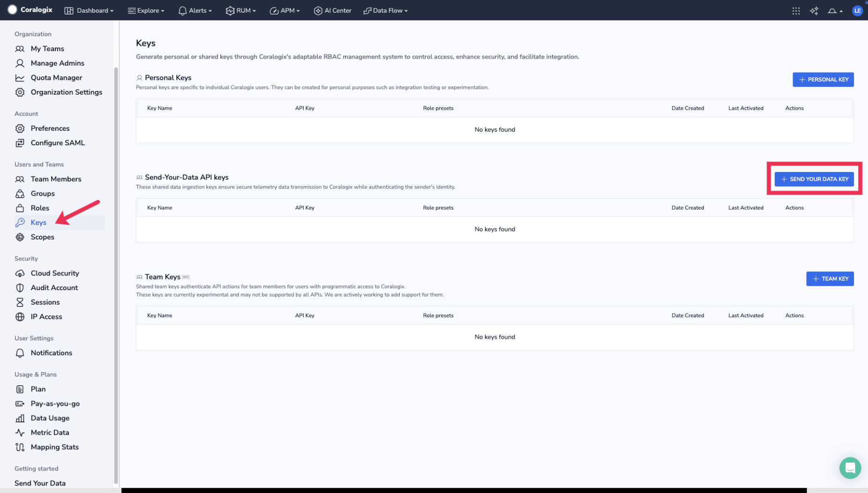868x493 pixels.
Task: Open the apps grid icon in top bar
Action: 796,10
